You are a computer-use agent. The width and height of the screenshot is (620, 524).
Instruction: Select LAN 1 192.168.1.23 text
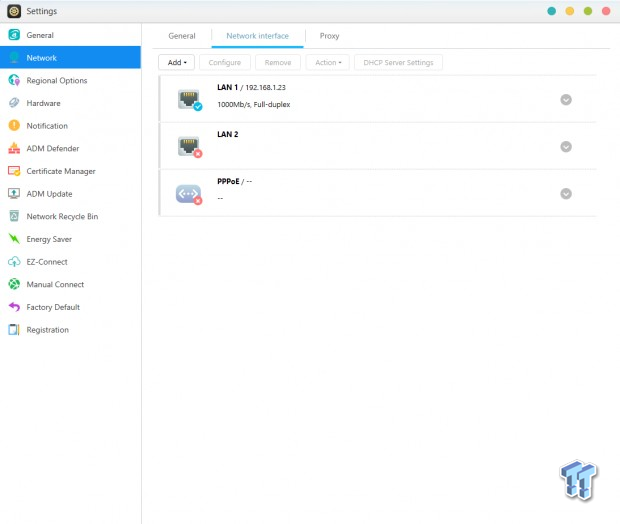tap(251, 87)
